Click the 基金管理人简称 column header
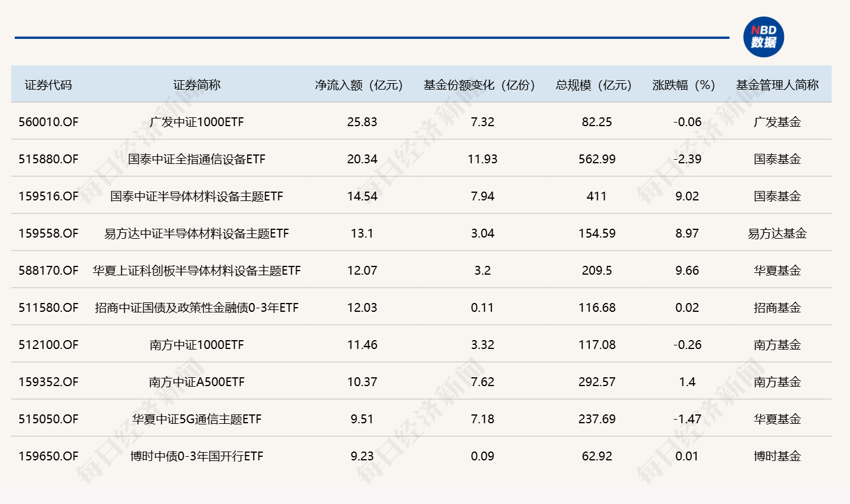 click(x=777, y=85)
